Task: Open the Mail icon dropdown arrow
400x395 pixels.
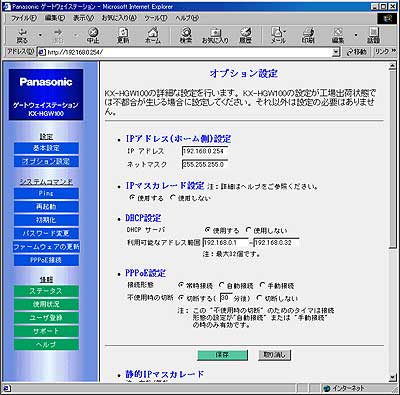Action: [x=285, y=32]
